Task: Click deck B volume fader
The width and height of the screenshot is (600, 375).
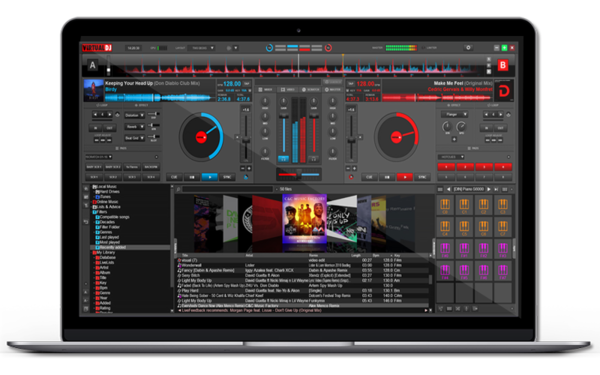Action: (314, 134)
